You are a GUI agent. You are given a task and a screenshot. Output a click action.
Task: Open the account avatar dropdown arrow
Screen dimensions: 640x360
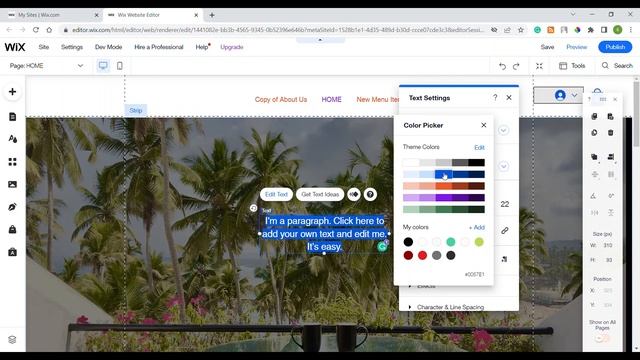click(x=574, y=96)
